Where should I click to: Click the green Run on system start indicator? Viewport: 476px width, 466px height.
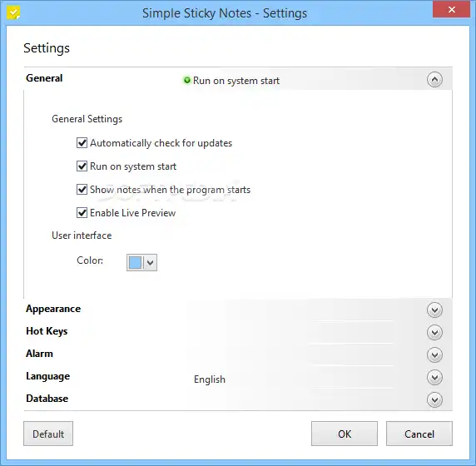pyautogui.click(x=187, y=80)
